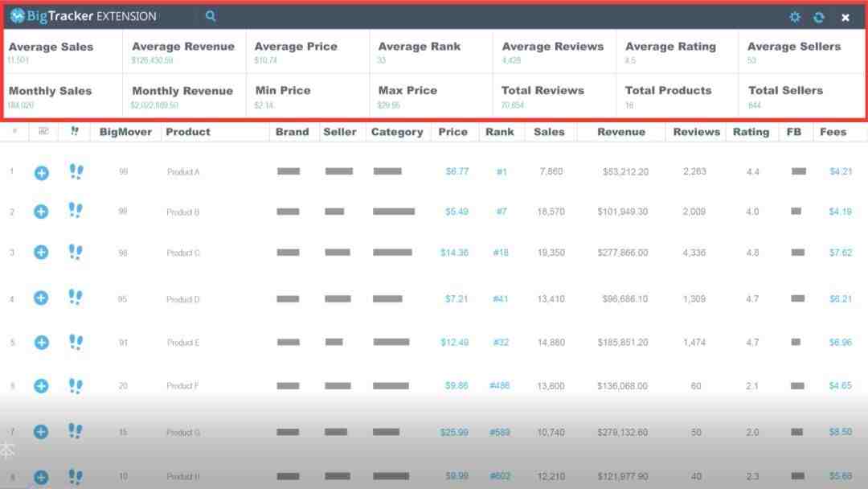Open Product A price link $6.77
The height and width of the screenshot is (489, 868).
[457, 171]
